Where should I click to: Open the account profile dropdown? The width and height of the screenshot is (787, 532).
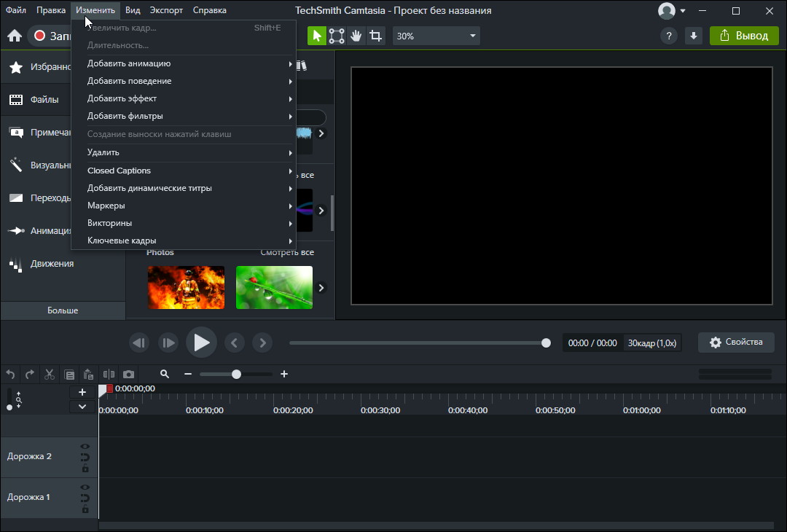tap(672, 10)
